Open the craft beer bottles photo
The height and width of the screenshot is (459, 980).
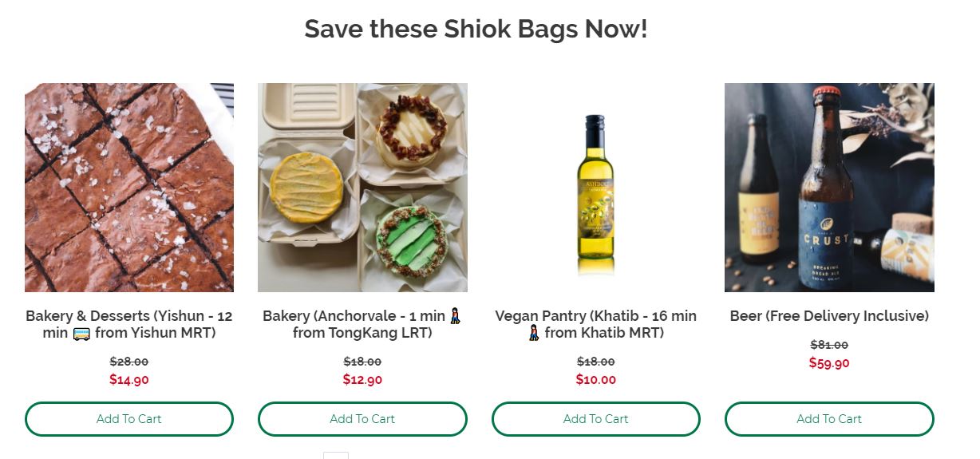[829, 188]
